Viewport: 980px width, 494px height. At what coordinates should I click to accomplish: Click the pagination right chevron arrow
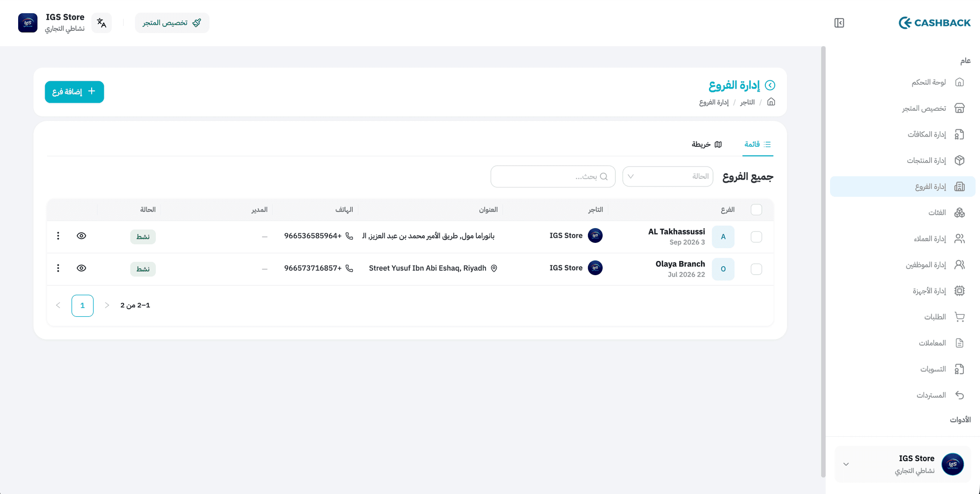pos(107,306)
